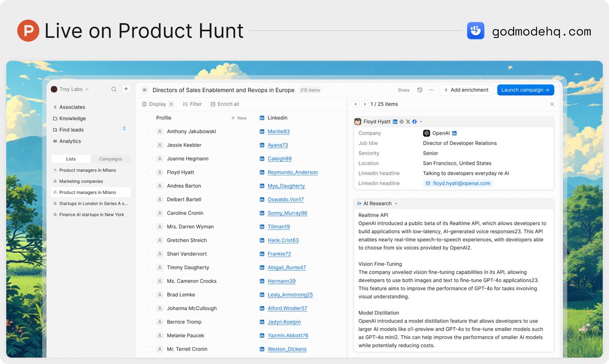Open the Reymundo_Anderson LinkedIn link

293,172
